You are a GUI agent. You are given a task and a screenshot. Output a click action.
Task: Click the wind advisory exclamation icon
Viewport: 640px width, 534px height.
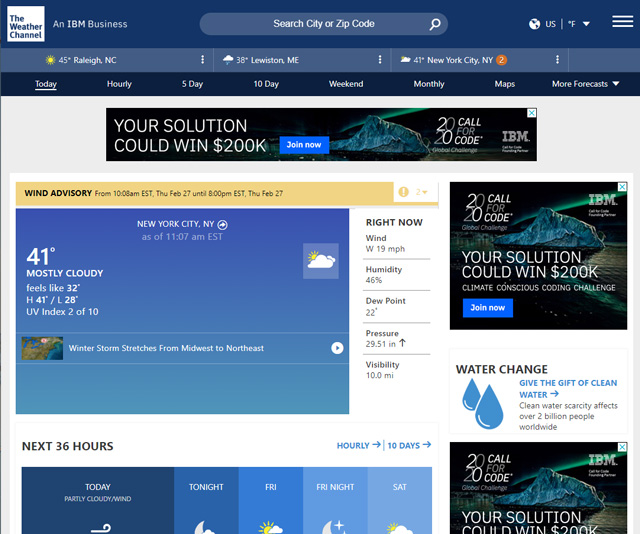(403, 192)
